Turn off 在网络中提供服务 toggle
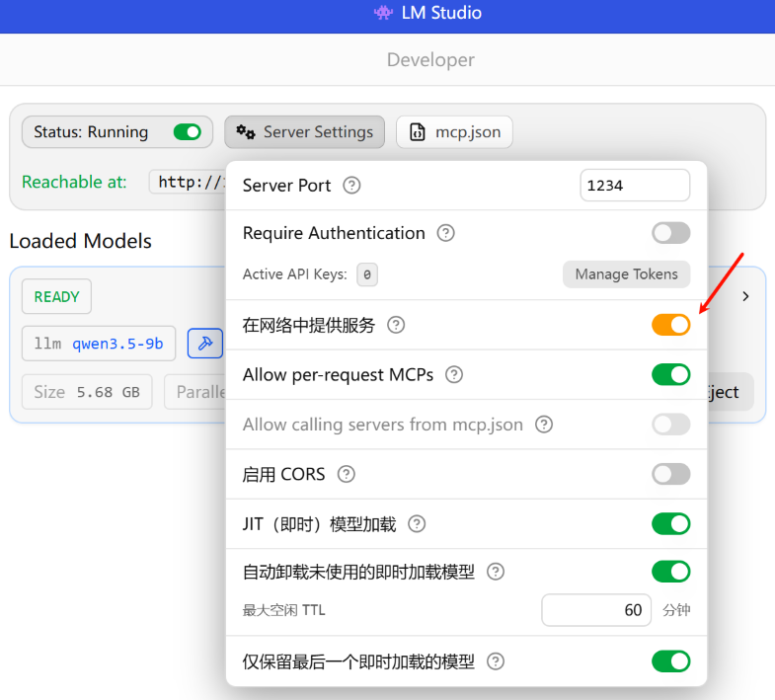 coord(670,325)
